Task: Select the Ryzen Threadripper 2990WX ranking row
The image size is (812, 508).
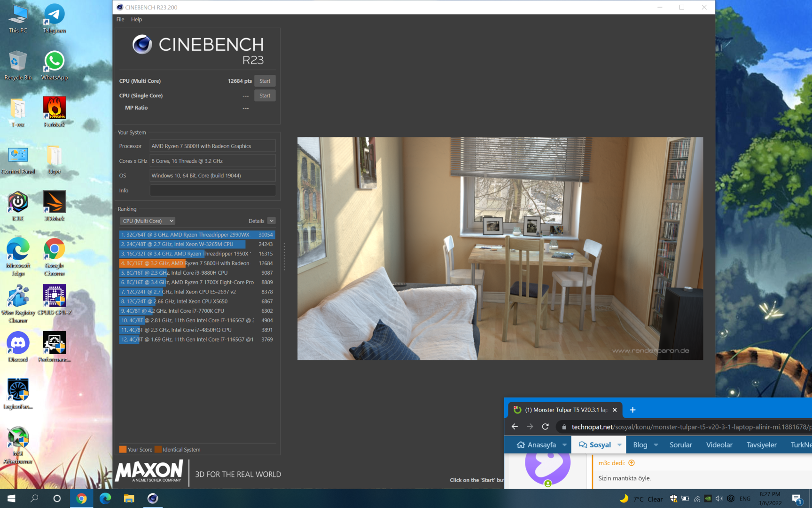Action: [197, 235]
